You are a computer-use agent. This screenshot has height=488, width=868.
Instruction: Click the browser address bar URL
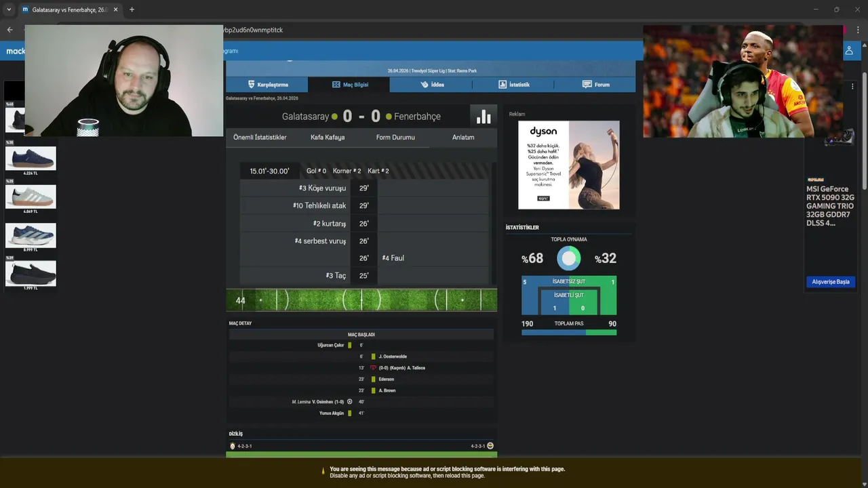tap(252, 30)
